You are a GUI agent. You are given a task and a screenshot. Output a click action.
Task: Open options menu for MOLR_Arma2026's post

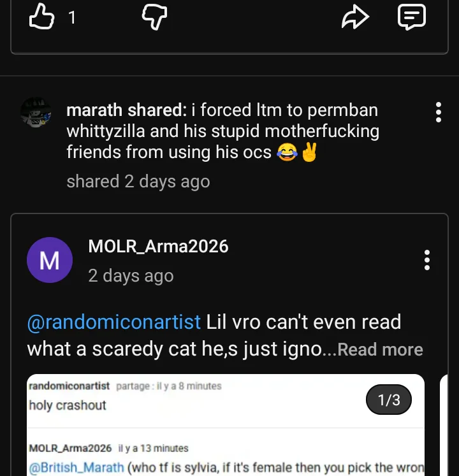(x=426, y=260)
